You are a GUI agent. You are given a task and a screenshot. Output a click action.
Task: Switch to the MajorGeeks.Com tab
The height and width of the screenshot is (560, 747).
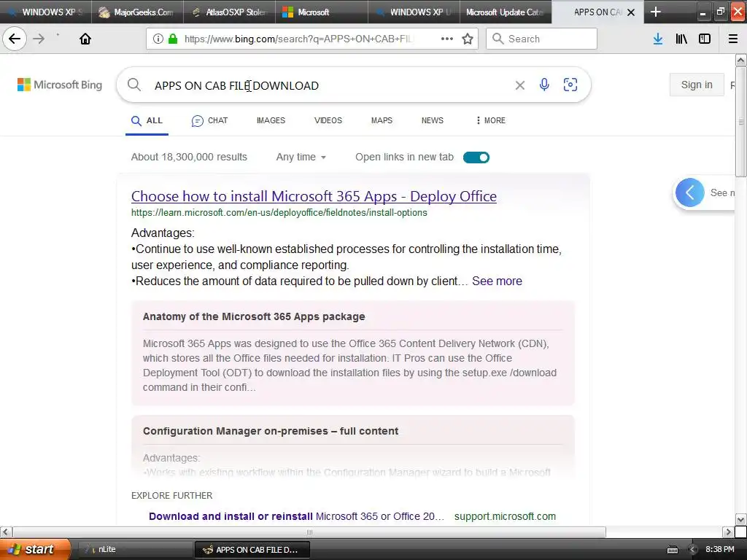pyautogui.click(x=138, y=12)
